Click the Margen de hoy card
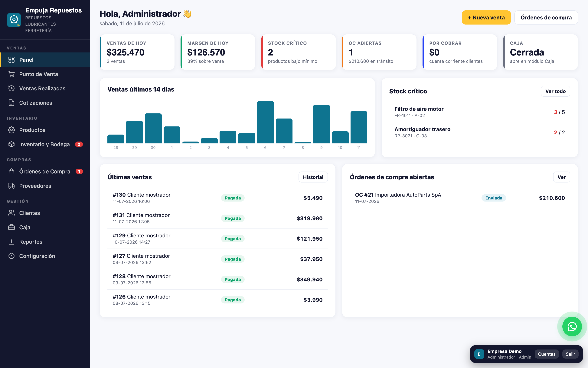Viewport: 588px width, 368px height. point(218,52)
